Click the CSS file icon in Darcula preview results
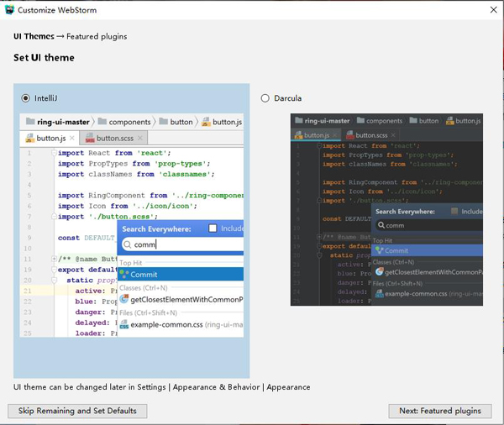Image resolution: width=504 pixels, height=425 pixels. 380,293
